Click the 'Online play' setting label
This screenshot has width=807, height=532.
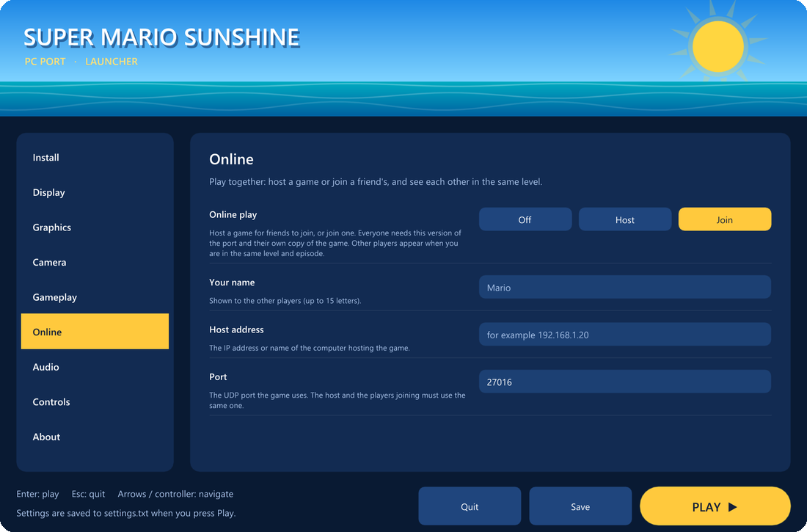(x=233, y=215)
